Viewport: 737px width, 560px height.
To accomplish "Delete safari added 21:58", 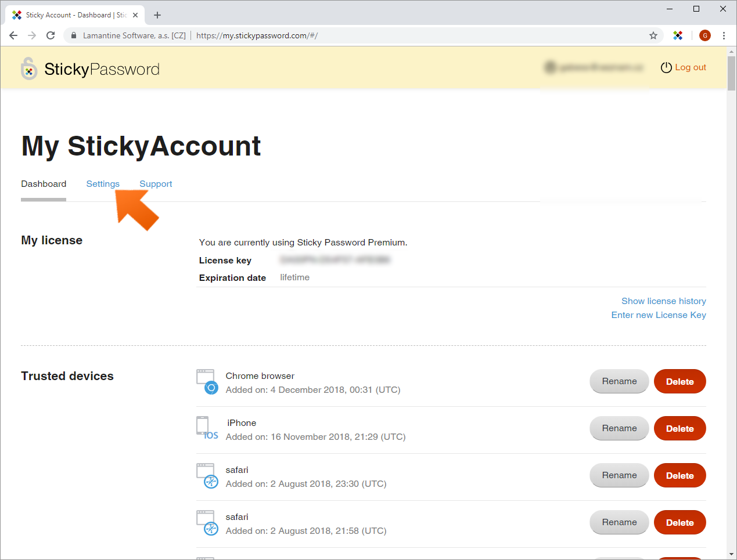I will (x=680, y=522).
